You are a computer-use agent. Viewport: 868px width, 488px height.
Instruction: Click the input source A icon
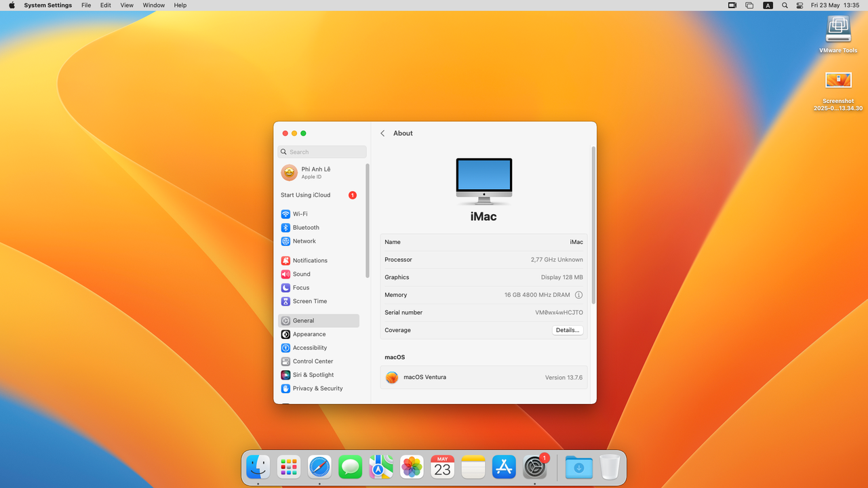(x=768, y=5)
